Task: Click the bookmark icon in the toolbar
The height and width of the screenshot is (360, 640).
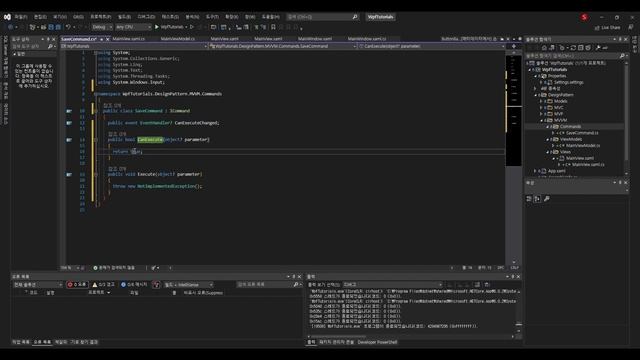Action: (273, 27)
